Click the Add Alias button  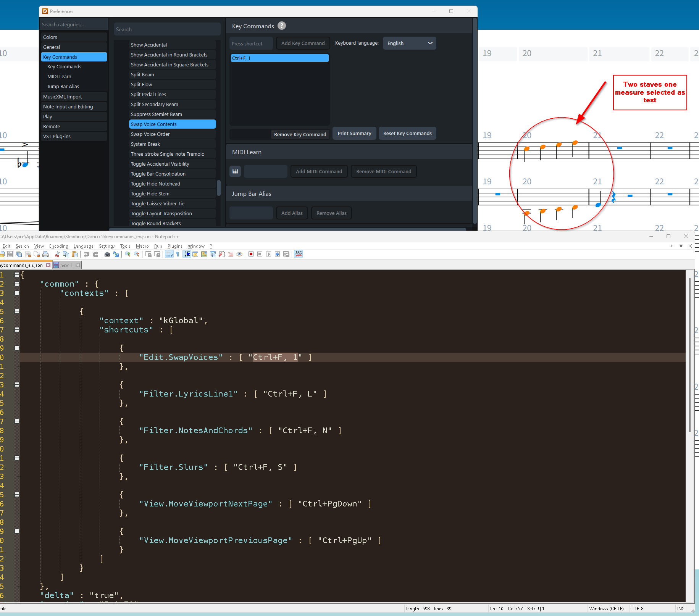point(292,213)
